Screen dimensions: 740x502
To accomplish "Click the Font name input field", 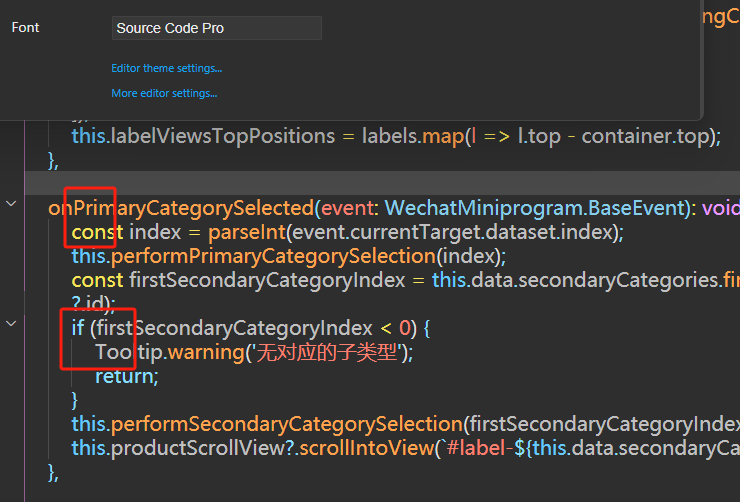I will [216, 28].
